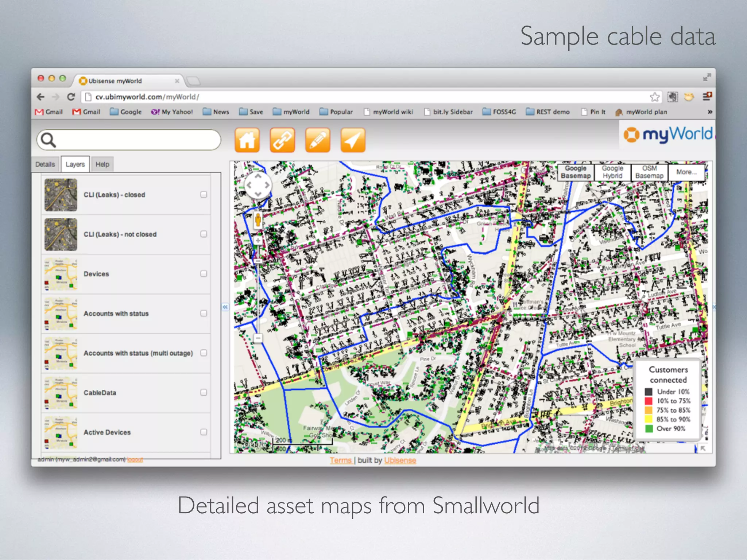This screenshot has height=560, width=747.
Task: Show more bookmarks with chevron
Action: point(710,112)
